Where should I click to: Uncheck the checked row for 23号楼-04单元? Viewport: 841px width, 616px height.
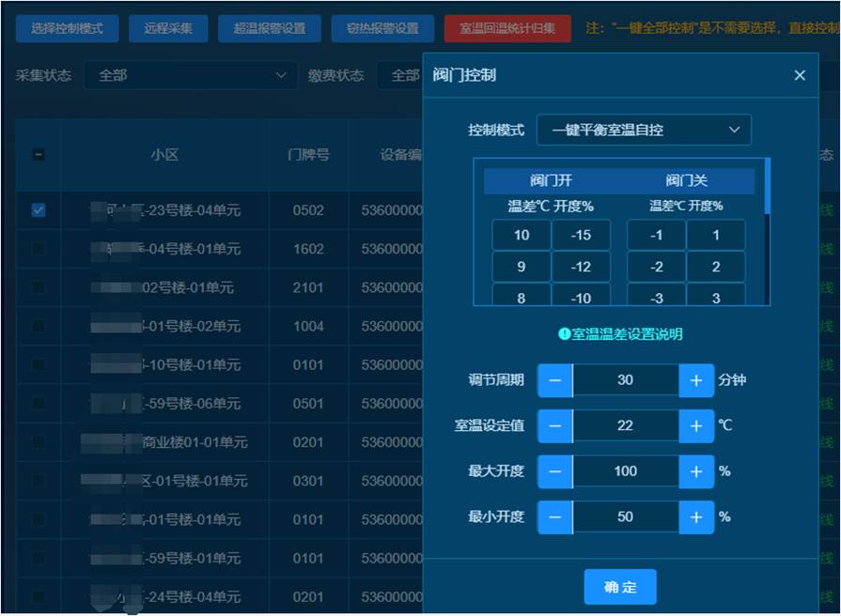click(39, 210)
